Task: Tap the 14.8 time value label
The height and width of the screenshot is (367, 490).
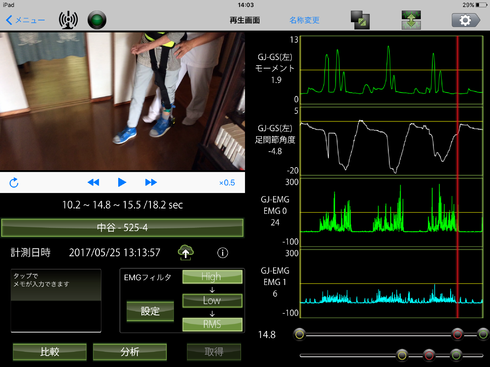Action: coord(267,335)
